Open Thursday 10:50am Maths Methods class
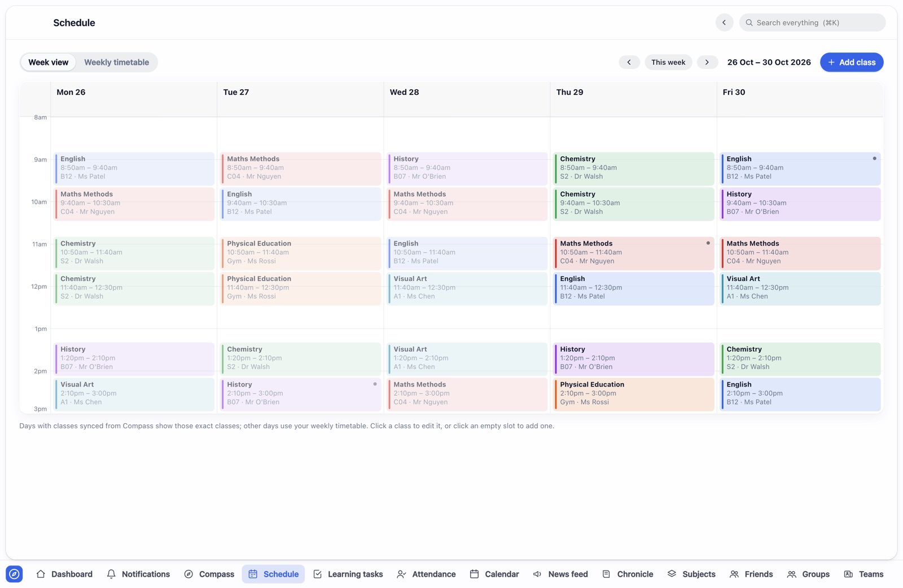The height and width of the screenshot is (588, 903). click(634, 253)
